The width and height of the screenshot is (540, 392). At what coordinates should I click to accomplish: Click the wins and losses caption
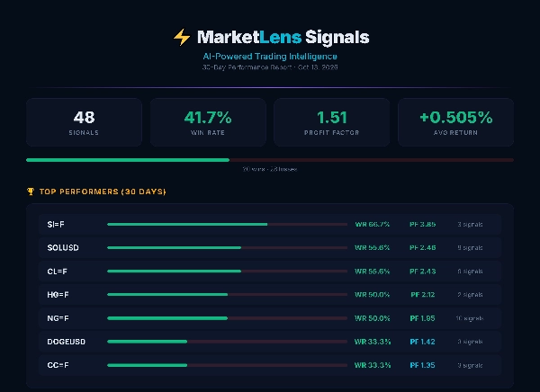click(x=270, y=169)
